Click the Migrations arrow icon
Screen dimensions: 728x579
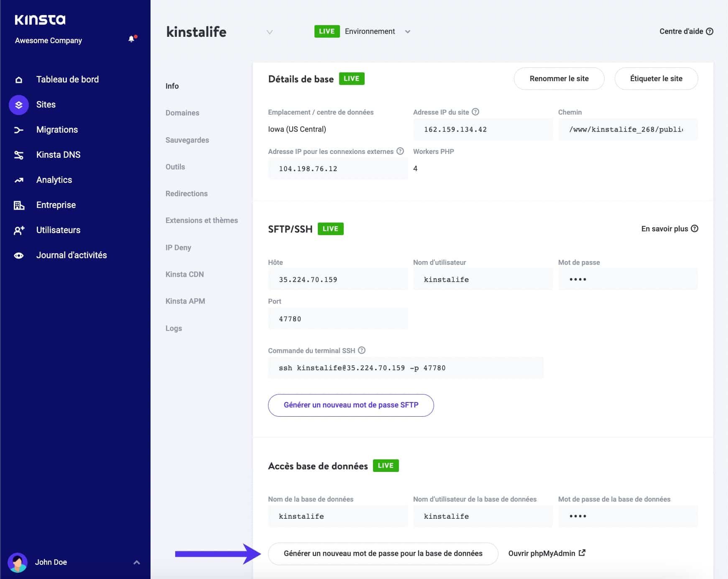pyautogui.click(x=19, y=130)
